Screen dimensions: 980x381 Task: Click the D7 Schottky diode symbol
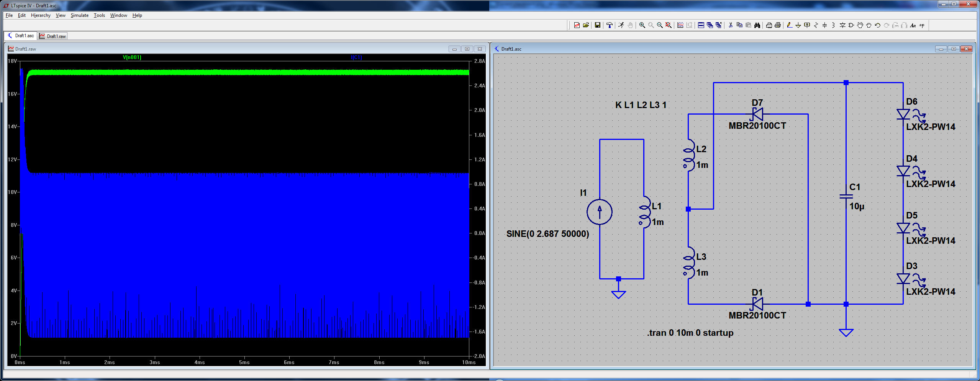[757, 114]
